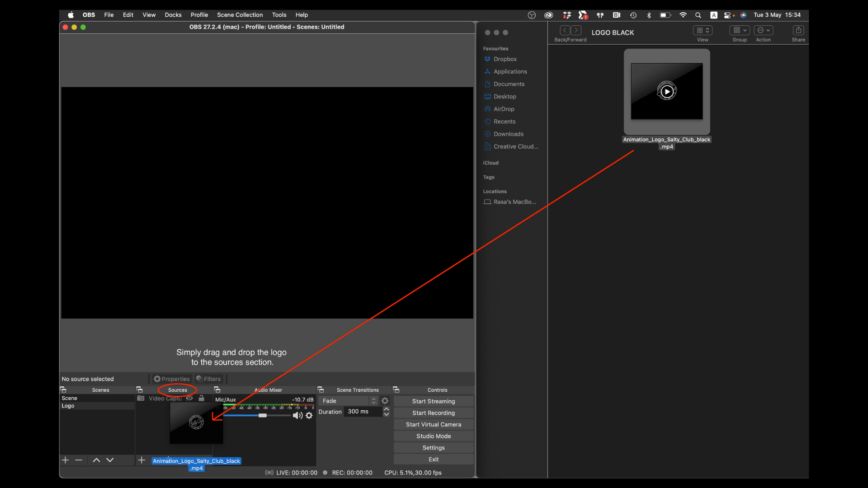
Task: Go forward in the Finder window
Action: pyautogui.click(x=576, y=30)
